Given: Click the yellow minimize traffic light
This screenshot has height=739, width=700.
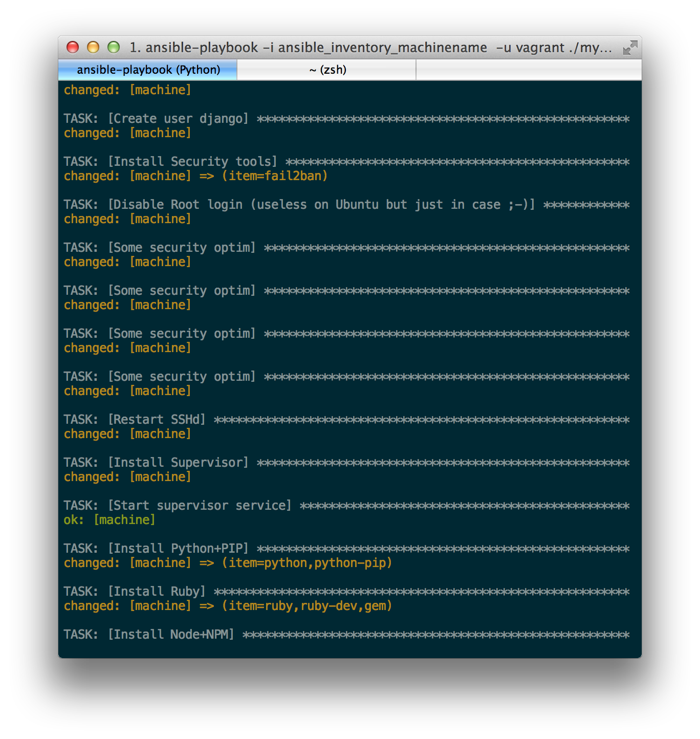Looking at the screenshot, I should pos(93,47).
